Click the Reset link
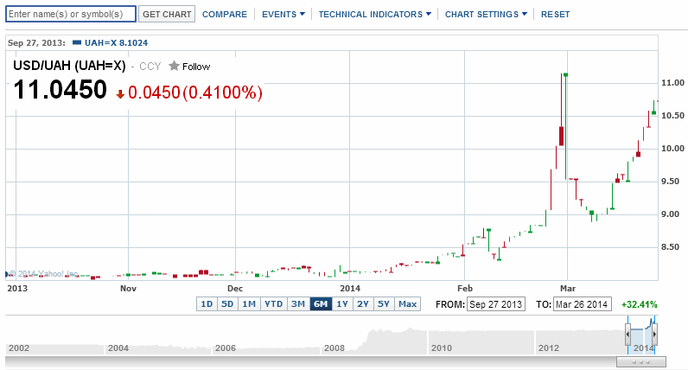The image size is (688, 370). pyautogui.click(x=555, y=14)
